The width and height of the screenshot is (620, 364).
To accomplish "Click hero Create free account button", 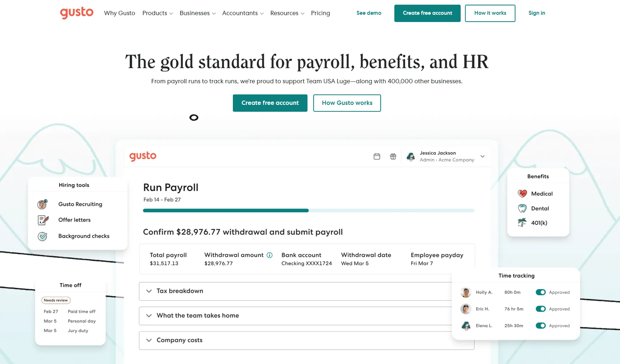I will coord(270,103).
